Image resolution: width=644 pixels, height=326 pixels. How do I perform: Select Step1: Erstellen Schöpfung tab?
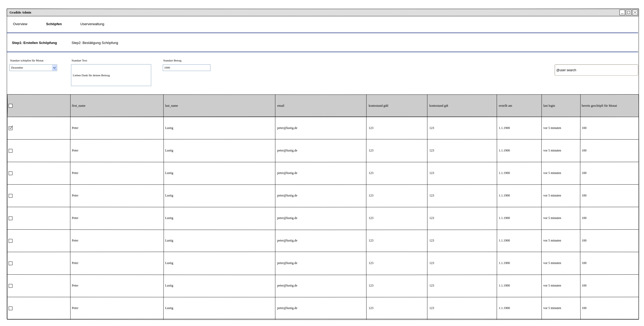pyautogui.click(x=34, y=43)
